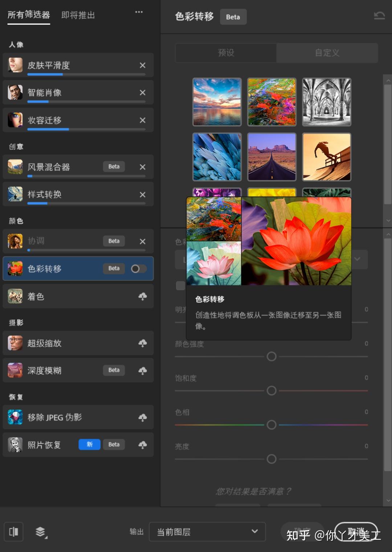Viewport: 392px width, 552px height.
Task: Enable the 色彩转移 filter toggle switch
Action: (138, 269)
